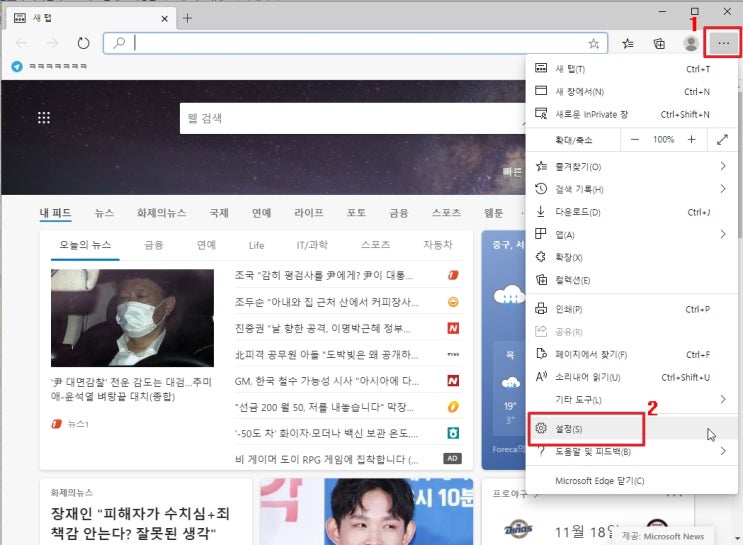Viewport: 743px width, 545px height.
Task: Open article 장재인 "피해자가 수치심+죄책감
Action: coord(140,523)
